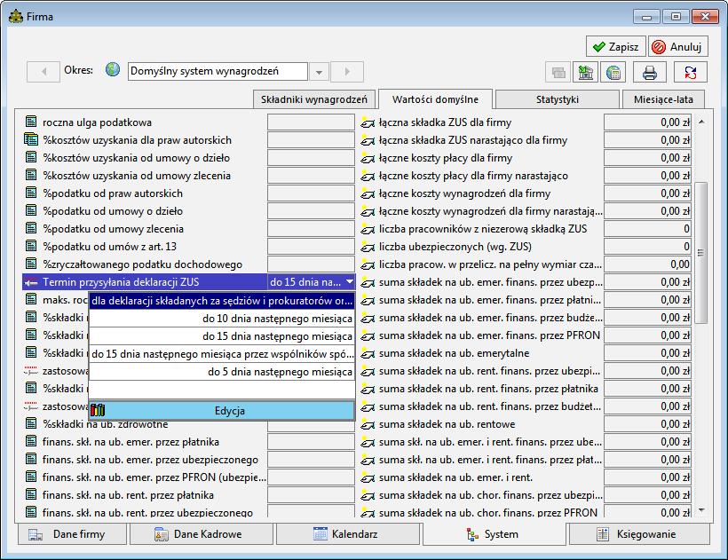Select 'dla deklaracji składanych za sędziów' option

[222, 301]
